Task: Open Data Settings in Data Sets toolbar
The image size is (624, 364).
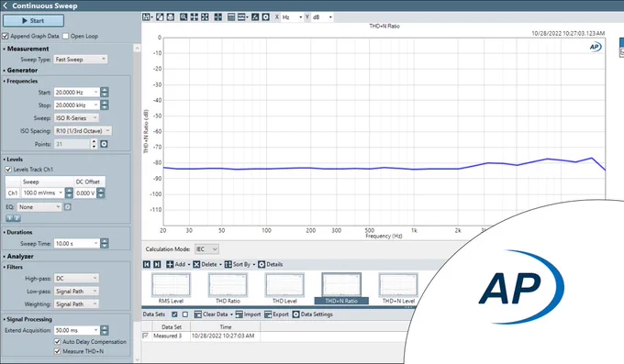Action: [x=312, y=314]
